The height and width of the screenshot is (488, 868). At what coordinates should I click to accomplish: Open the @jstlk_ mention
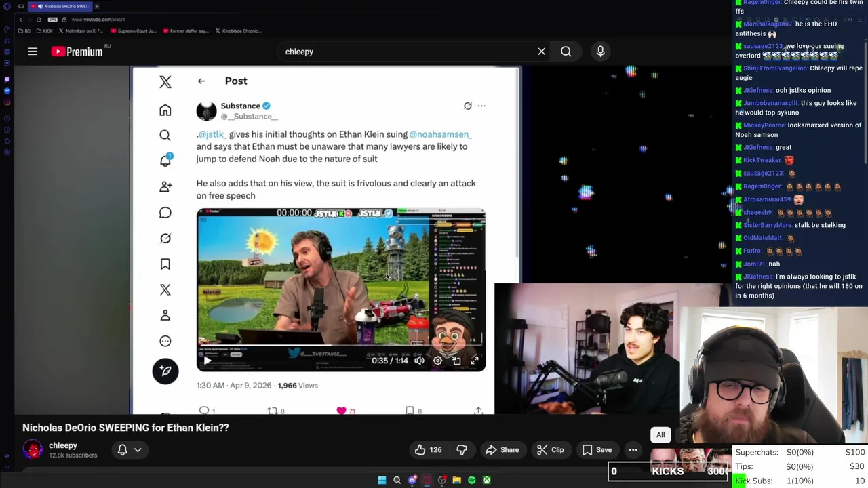pos(212,134)
